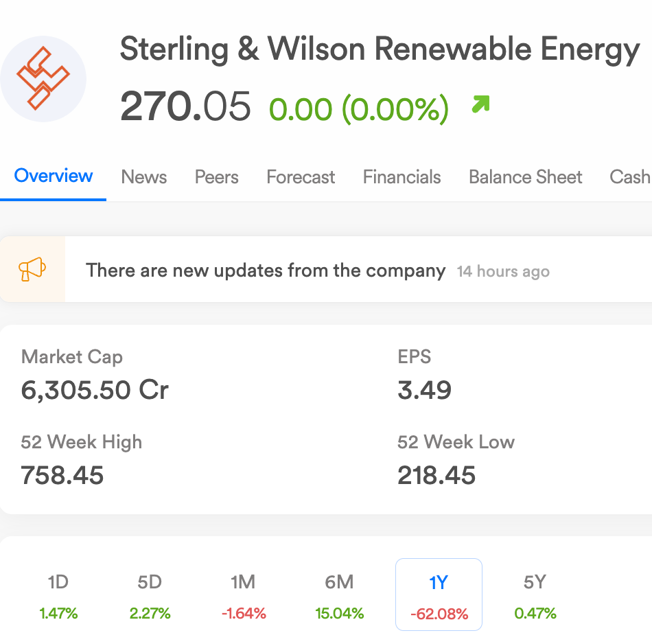
Task: Click the green upward trend arrow icon
Action: point(480,105)
